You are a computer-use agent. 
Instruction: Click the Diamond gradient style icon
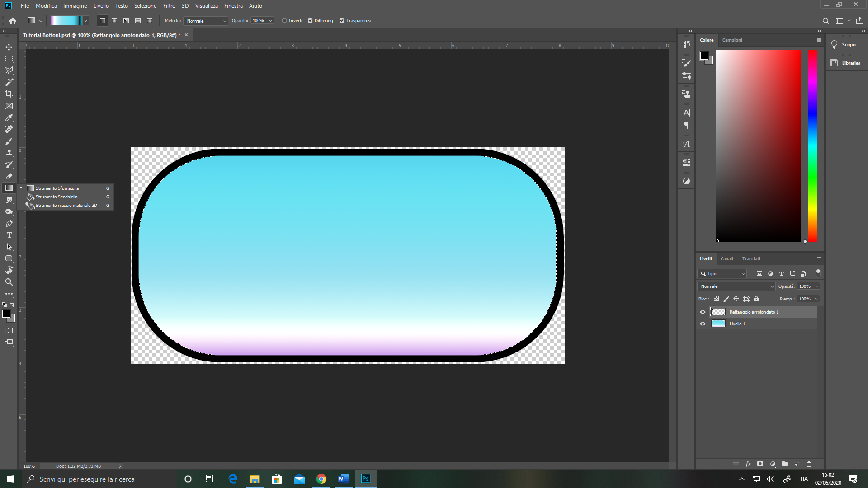click(x=150, y=21)
